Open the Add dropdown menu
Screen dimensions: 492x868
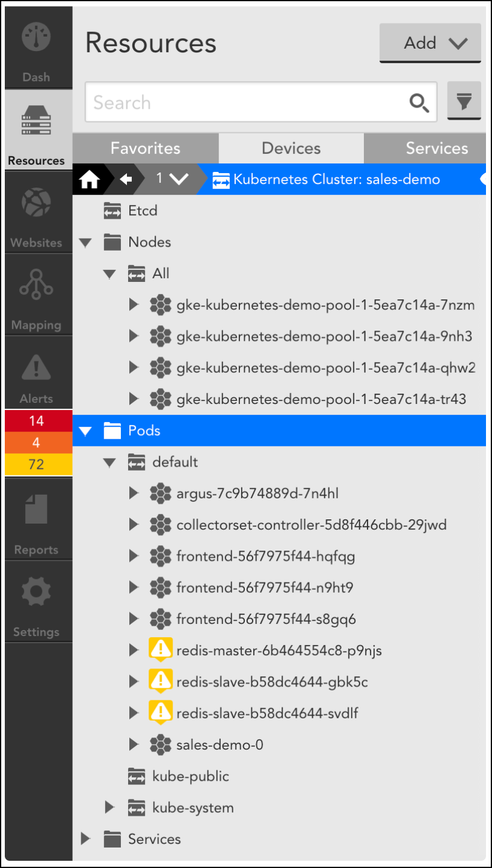[x=430, y=43]
